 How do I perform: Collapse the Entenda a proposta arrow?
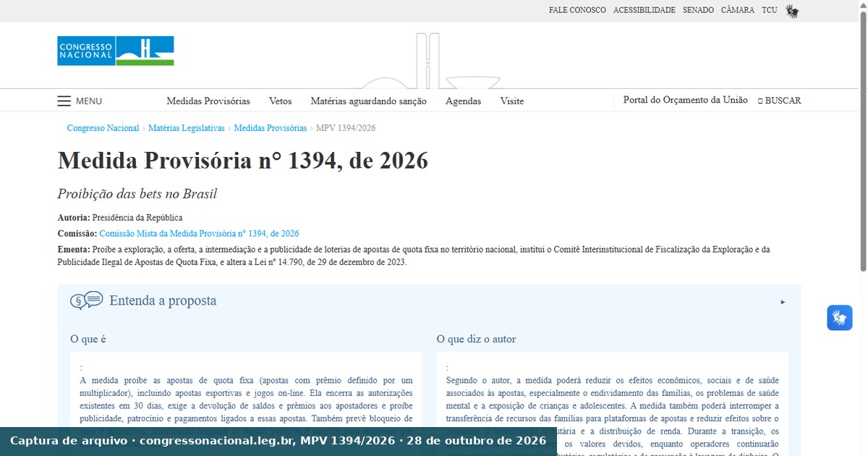[x=783, y=302]
